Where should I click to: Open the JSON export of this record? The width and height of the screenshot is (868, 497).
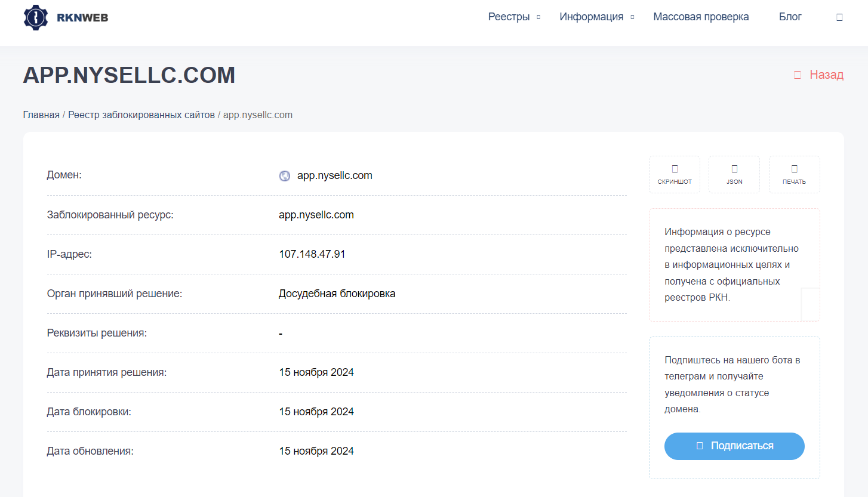point(734,174)
